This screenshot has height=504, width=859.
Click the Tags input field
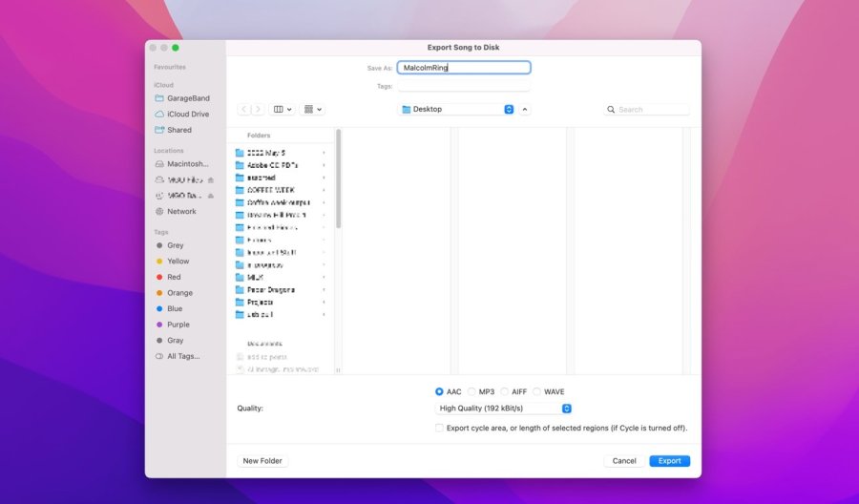tap(464, 86)
